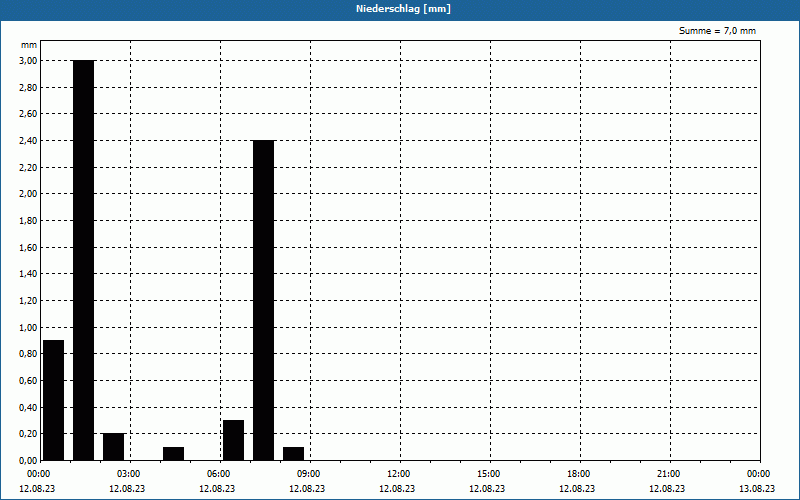Select the tallest bar reaching 3,00 mm
The image size is (800, 500).
84,260
